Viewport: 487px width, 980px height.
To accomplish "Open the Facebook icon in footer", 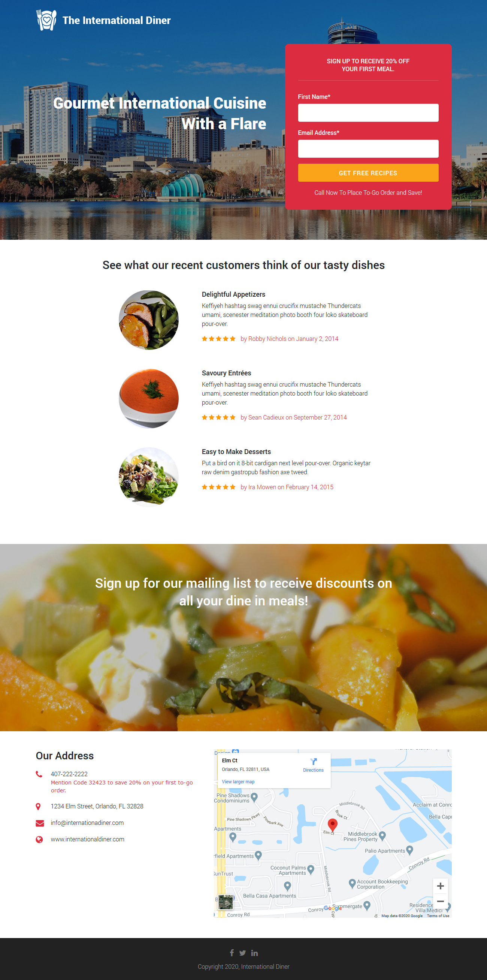I will click(232, 952).
